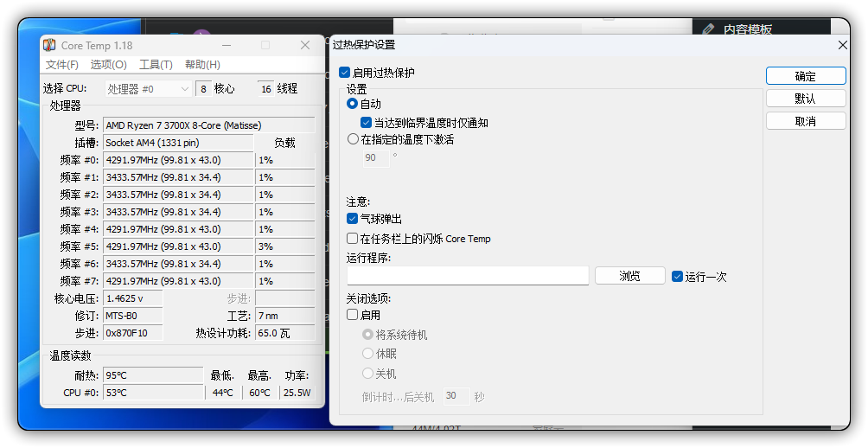868x448 pixels.
Task: Click the 取消 button
Action: 806,121
